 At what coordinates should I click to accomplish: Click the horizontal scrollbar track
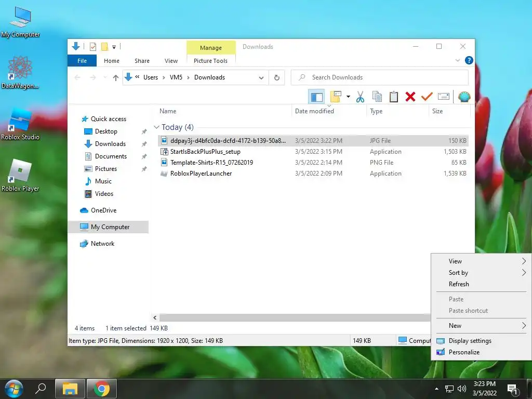click(x=295, y=317)
